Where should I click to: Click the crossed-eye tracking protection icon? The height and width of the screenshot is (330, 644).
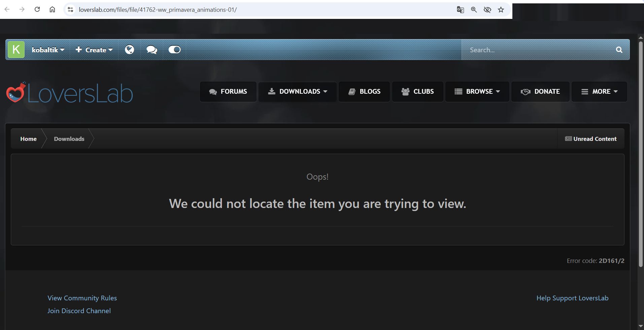487,9
